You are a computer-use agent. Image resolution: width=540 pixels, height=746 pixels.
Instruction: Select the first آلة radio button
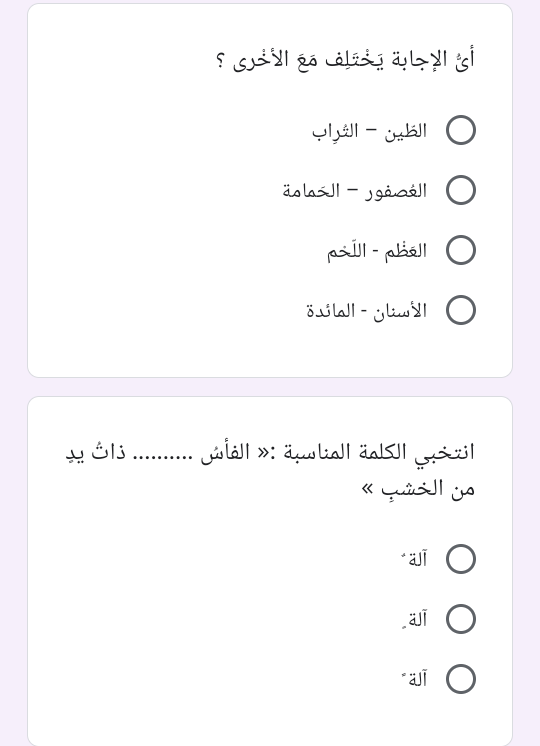coord(461,559)
